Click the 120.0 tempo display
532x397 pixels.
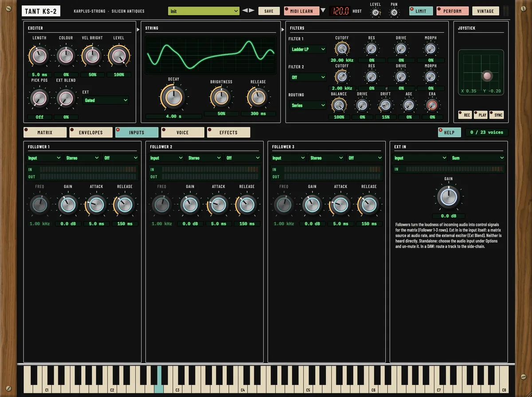tap(340, 11)
